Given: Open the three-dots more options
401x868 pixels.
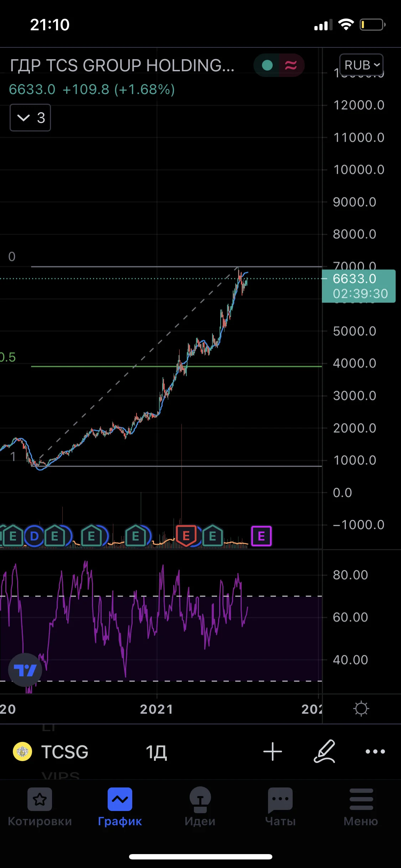Looking at the screenshot, I should (x=375, y=751).
